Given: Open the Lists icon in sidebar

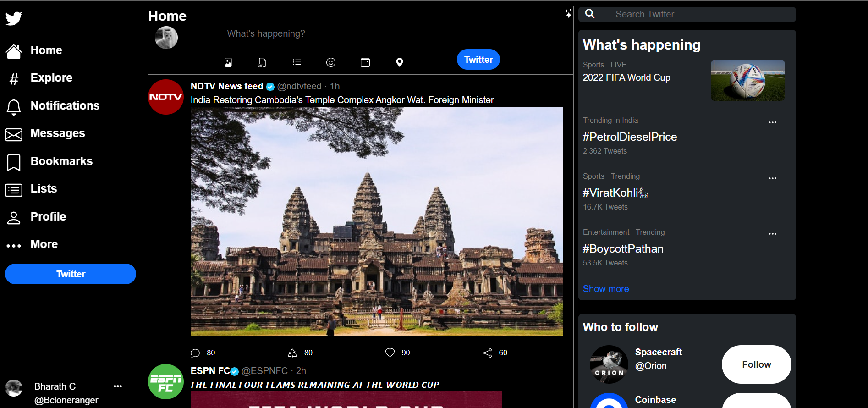Looking at the screenshot, I should pyautogui.click(x=14, y=190).
